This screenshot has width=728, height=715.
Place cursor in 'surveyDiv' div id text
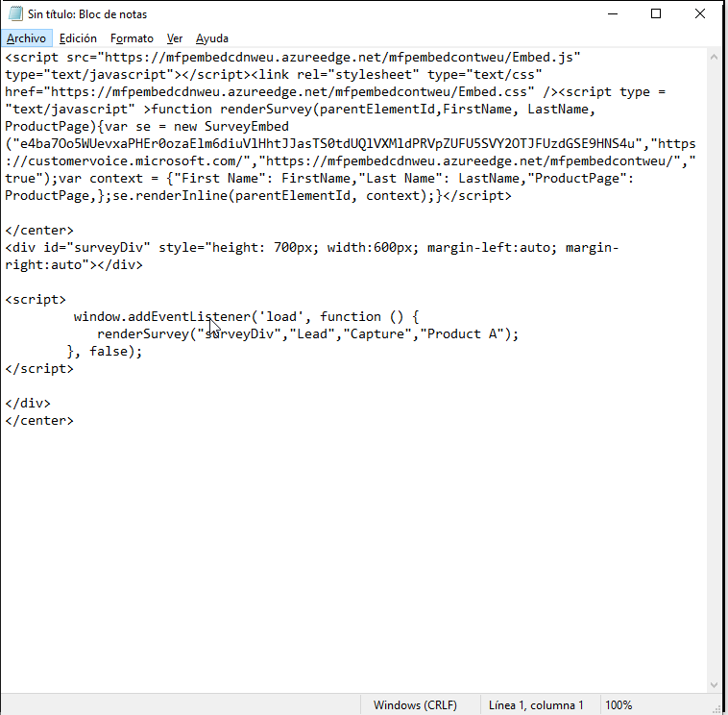tap(109, 248)
